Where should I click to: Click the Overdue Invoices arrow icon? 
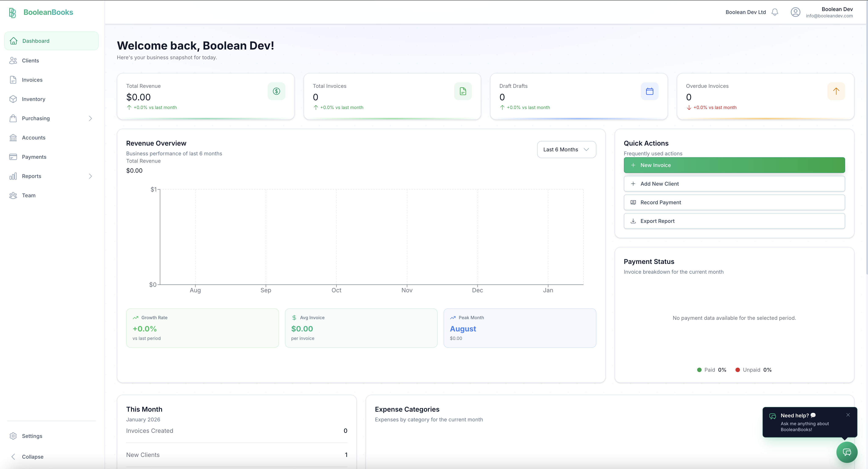point(836,91)
